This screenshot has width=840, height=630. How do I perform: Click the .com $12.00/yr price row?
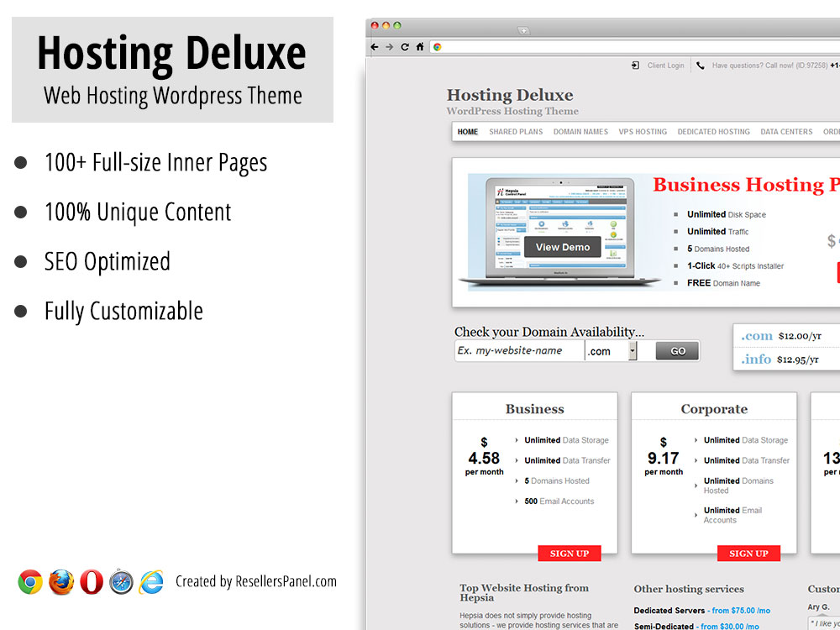(x=786, y=336)
